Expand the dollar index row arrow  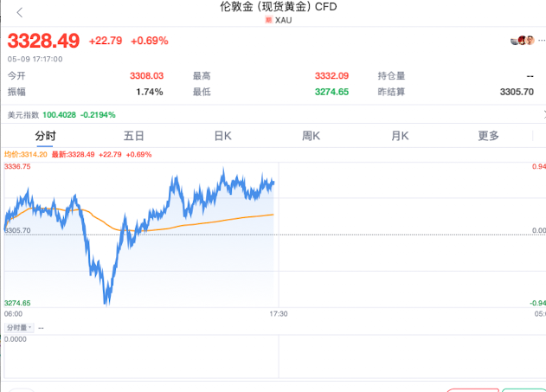coord(544,114)
